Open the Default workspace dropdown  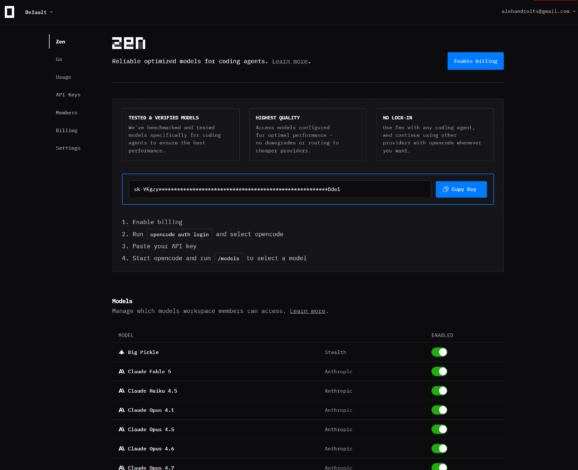39,12
